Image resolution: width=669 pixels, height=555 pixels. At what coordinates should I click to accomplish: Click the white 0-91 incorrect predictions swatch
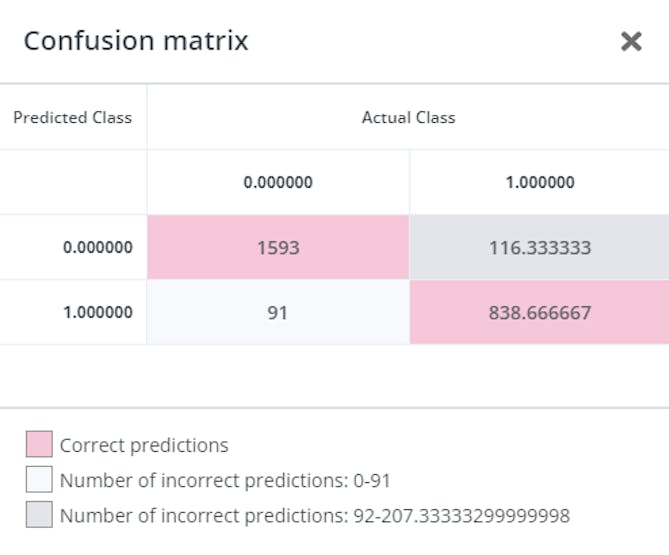[39, 481]
